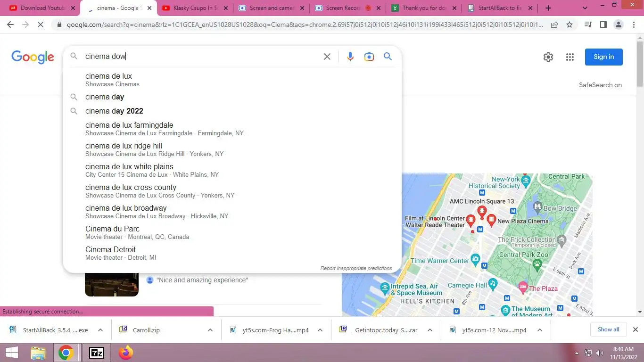Open the Google apps grid icon
The height and width of the screenshot is (362, 644).
pos(570,57)
